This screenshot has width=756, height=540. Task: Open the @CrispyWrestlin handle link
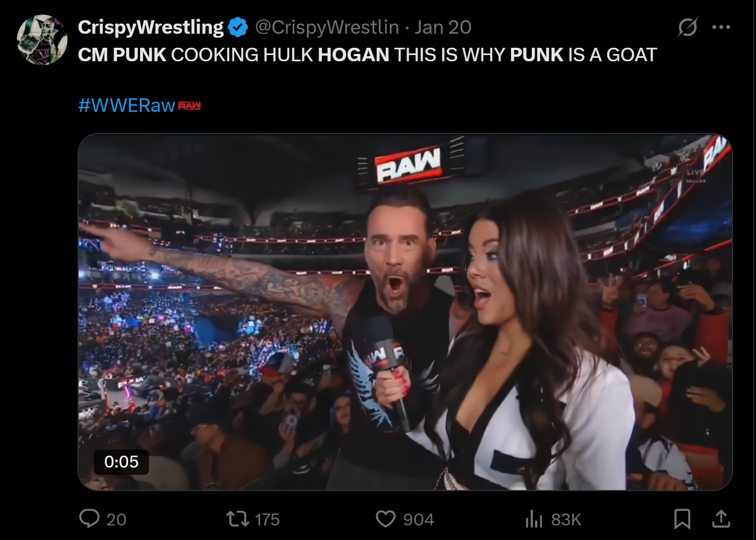[x=327, y=27]
